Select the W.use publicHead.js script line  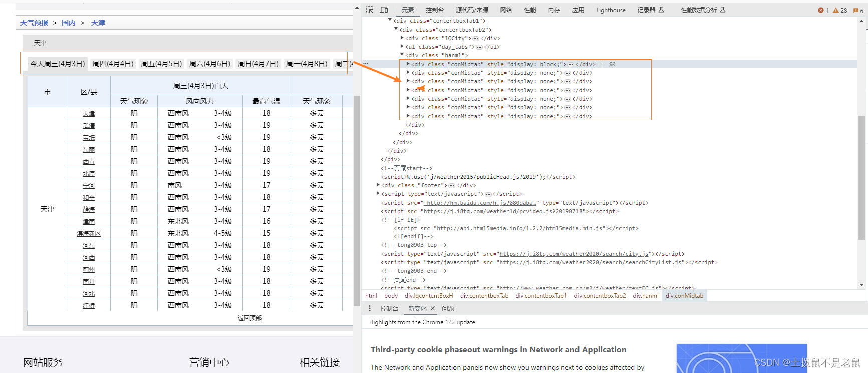click(478, 177)
